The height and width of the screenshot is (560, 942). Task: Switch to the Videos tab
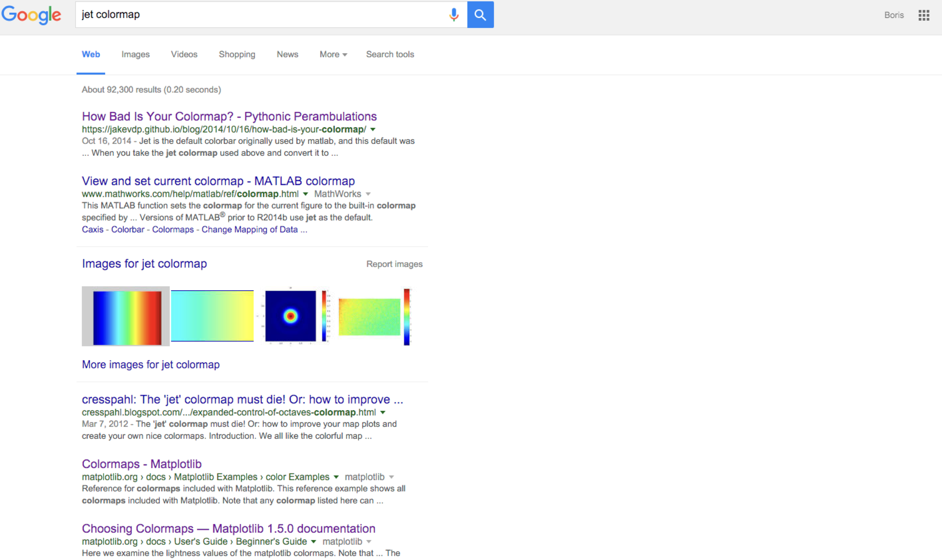coord(184,54)
